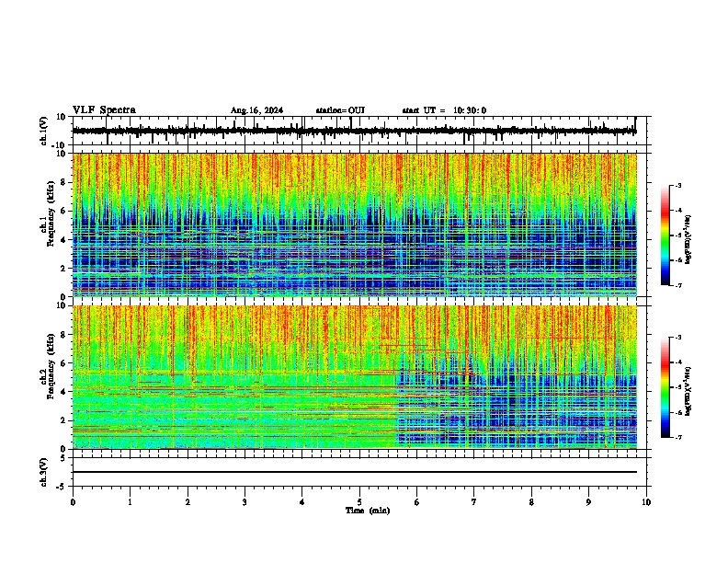The height and width of the screenshot is (563, 728).
Task: Click time axis tick label '0'
Action: click(73, 502)
